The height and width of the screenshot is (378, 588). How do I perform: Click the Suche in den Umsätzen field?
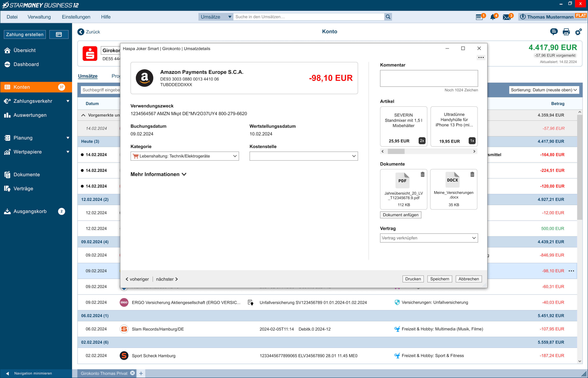(x=309, y=17)
